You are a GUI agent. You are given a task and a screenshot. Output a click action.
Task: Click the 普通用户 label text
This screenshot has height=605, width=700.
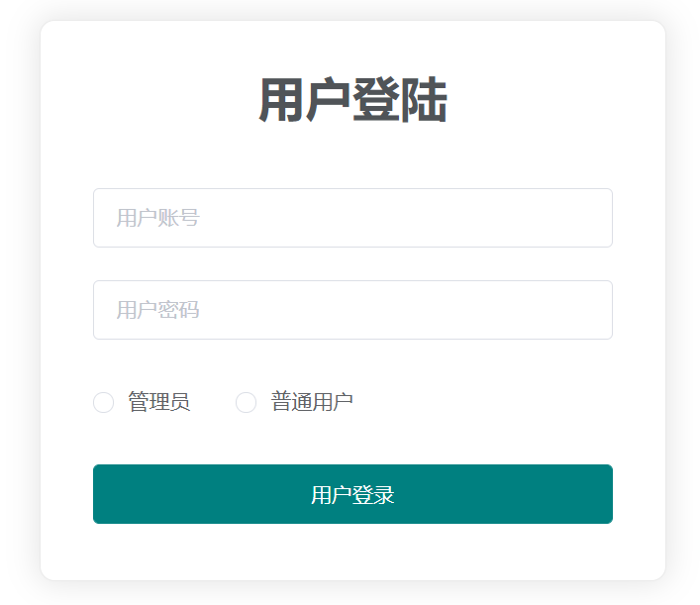coord(312,402)
